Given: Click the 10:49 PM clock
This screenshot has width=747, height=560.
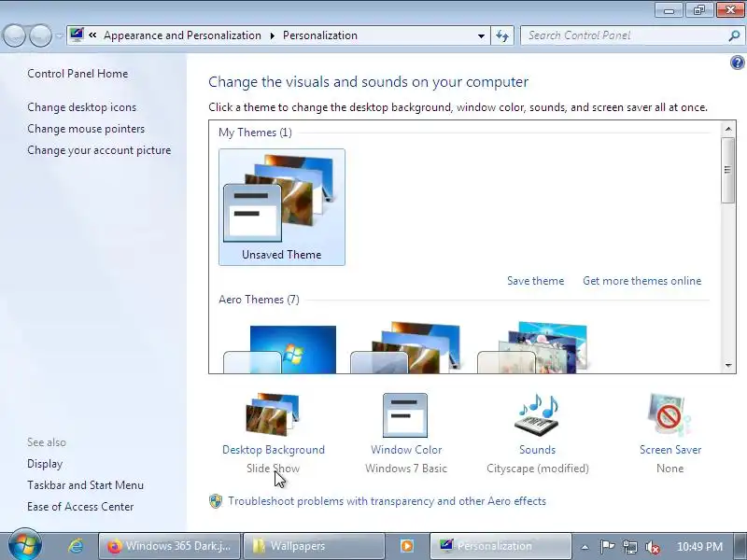Looking at the screenshot, I should pyautogui.click(x=699, y=546).
